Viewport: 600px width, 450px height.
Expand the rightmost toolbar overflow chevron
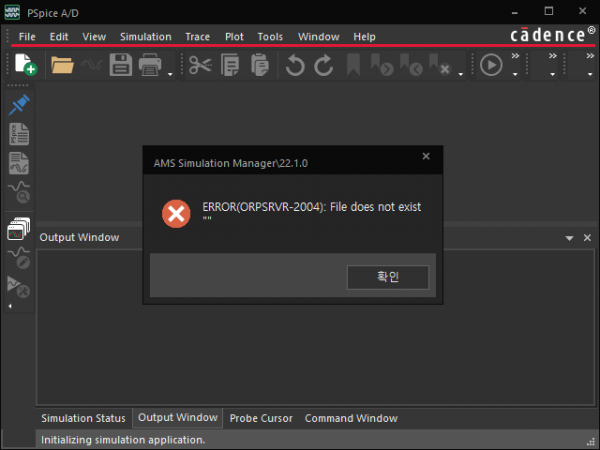tap(590, 56)
